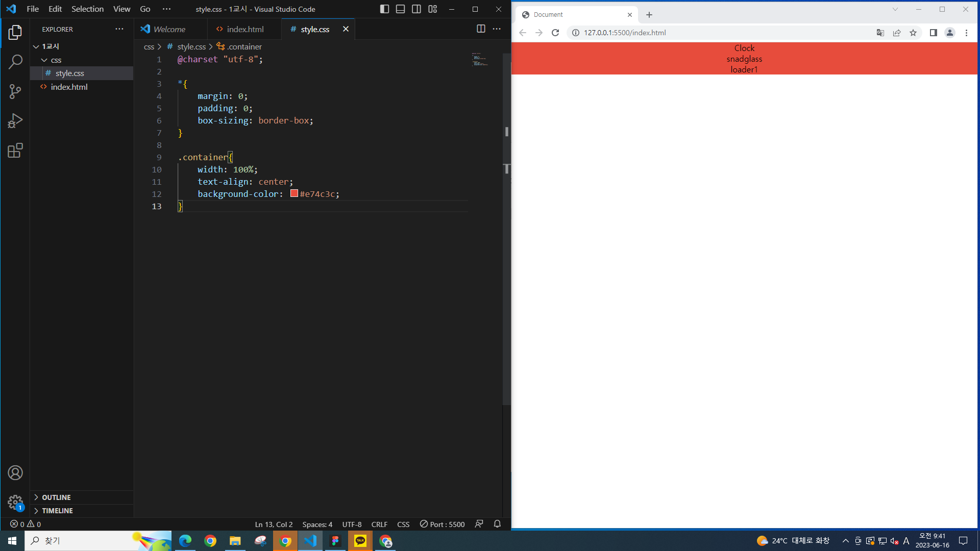The image size is (980, 551).
Task: Split the editor to the right
Action: (x=481, y=29)
